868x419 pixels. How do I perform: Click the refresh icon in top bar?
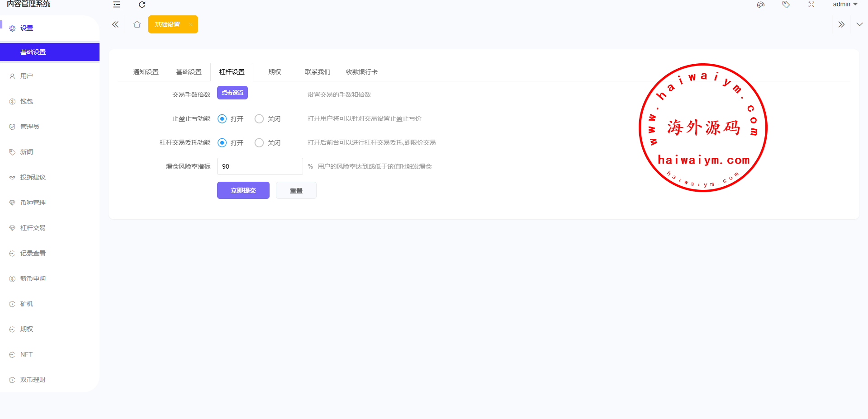coord(142,5)
